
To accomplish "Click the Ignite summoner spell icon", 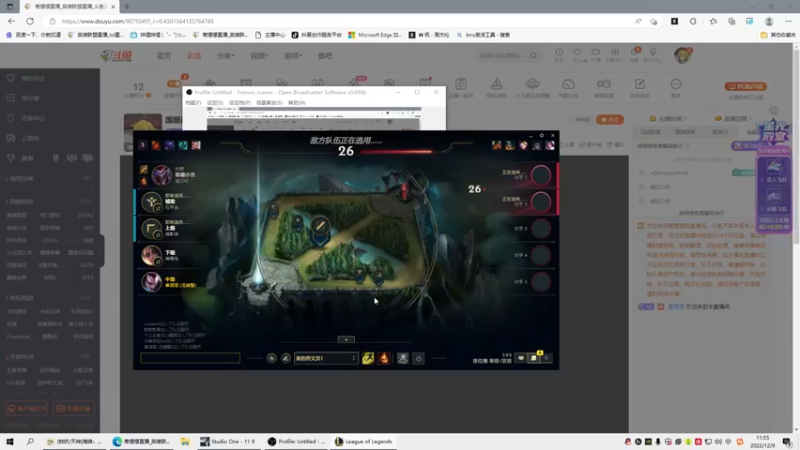I will [x=384, y=358].
